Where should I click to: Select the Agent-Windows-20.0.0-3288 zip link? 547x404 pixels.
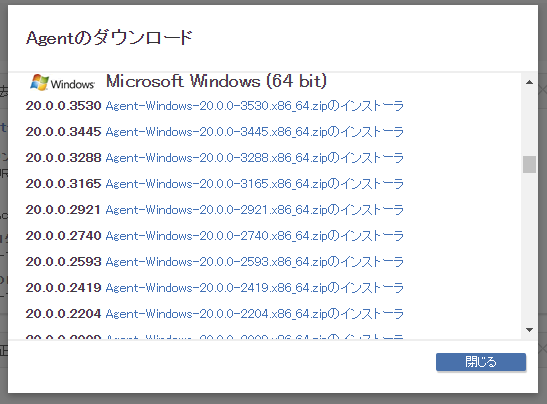254,158
